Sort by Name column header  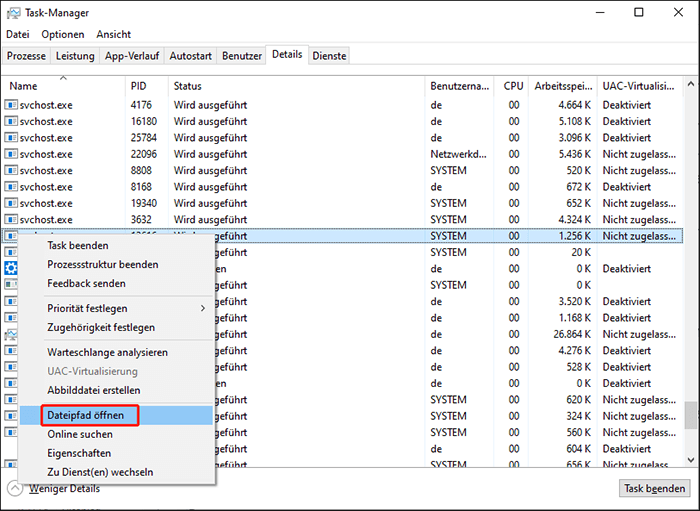[23, 86]
